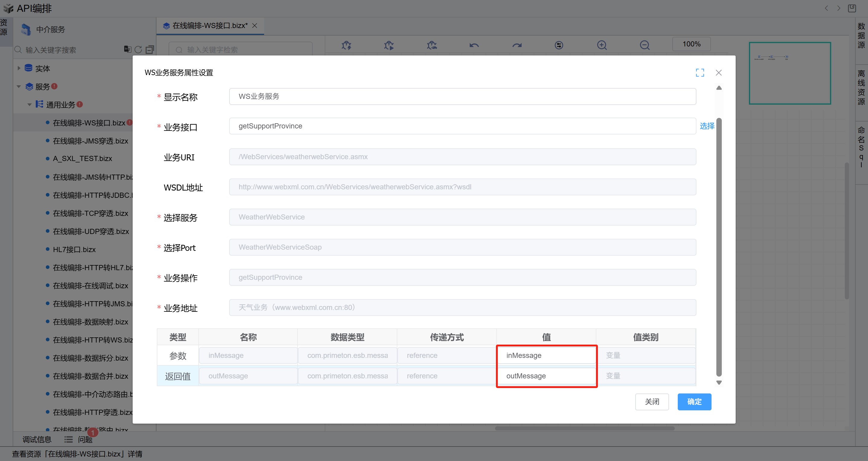Screen dimensions: 868x461
Task: Click the swap arrows circle icon in toolbar
Action: pos(559,45)
